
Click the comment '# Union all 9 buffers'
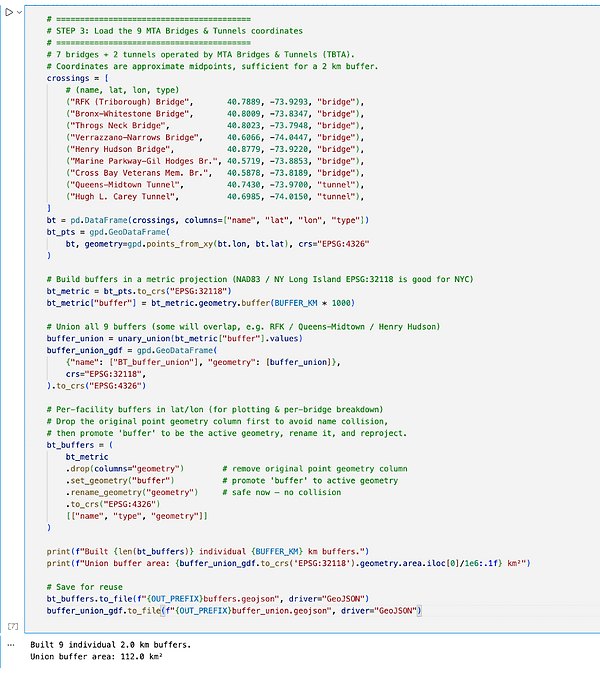tap(243, 326)
